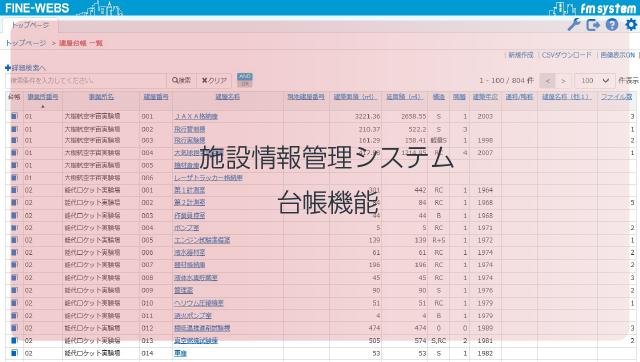640x362 pixels.
Task: Open ledger icon for 事業所 02 建屋 008 row
Action: point(14,278)
